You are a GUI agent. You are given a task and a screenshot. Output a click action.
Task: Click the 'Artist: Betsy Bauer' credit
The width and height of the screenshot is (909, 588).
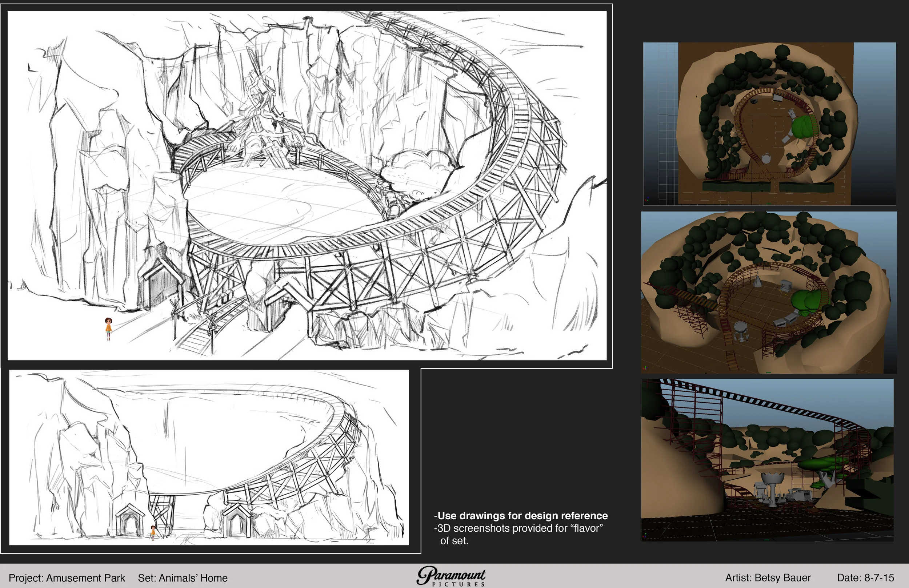(x=768, y=578)
